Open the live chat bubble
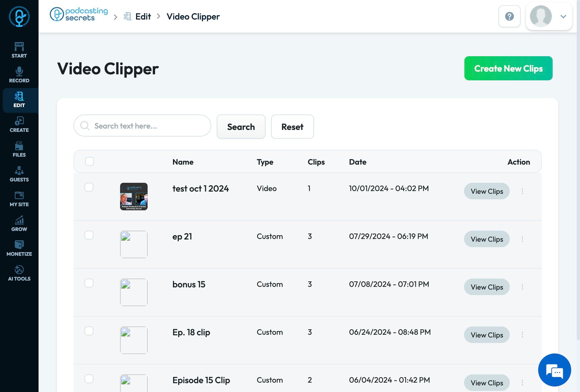The width and height of the screenshot is (580, 392). click(x=554, y=370)
